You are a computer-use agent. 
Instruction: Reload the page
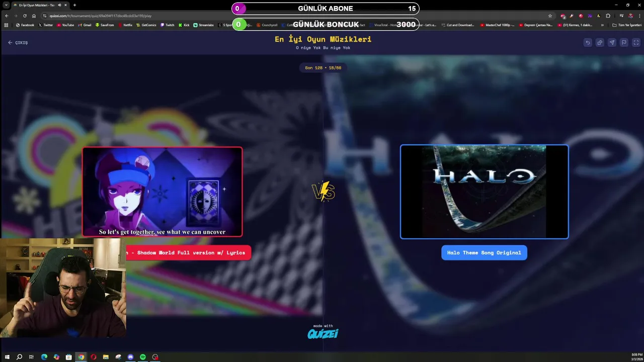click(25, 16)
